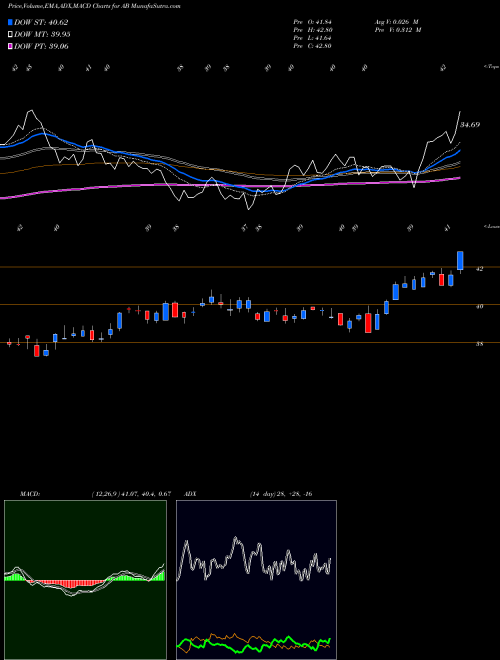
Task: Open the dark blue ADX indicator panel
Action: tap(256, 580)
